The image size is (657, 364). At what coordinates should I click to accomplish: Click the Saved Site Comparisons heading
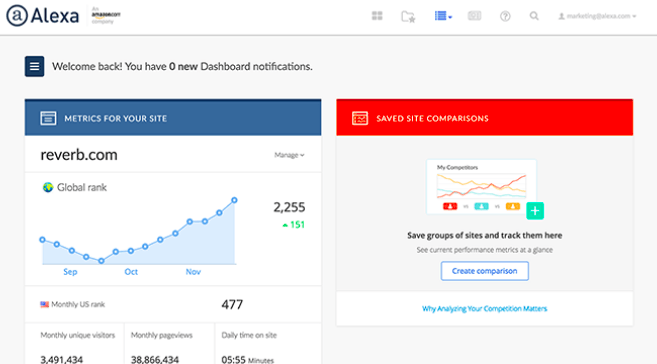(x=432, y=119)
